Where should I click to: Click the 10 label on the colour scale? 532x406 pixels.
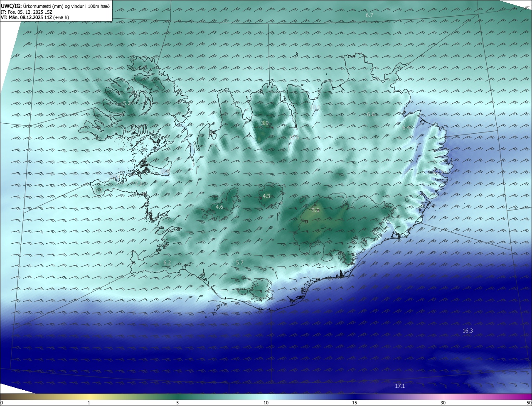pos(266,403)
